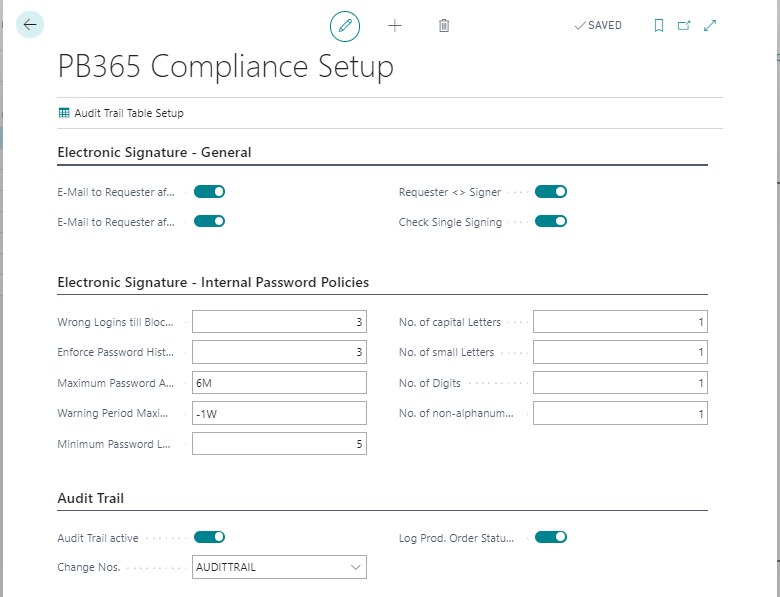Viewport: 780px width, 597px height.
Task: Open page in new window icon
Action: [x=684, y=25]
